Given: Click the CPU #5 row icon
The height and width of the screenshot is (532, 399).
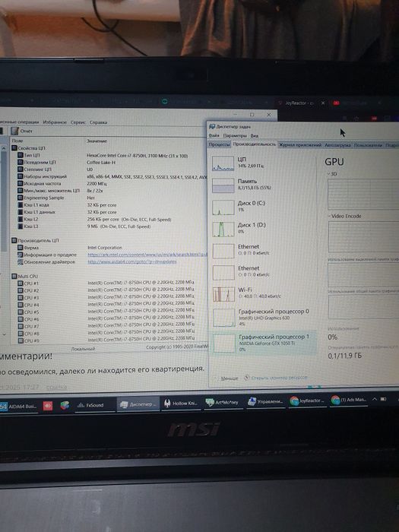Looking at the screenshot, I should click(x=21, y=312).
